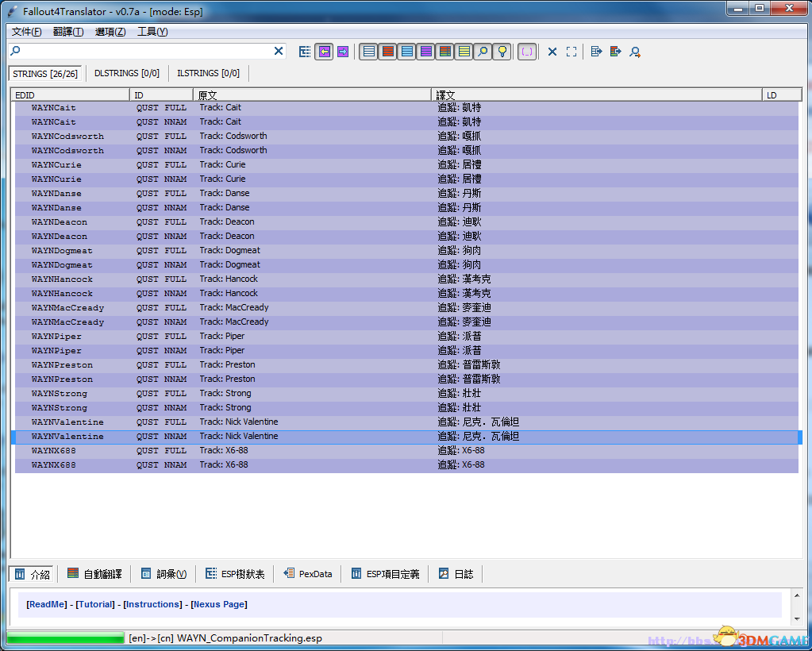This screenshot has height=651, width=812.
Task: Toggle the purple lines filter button
Action: pos(425,52)
